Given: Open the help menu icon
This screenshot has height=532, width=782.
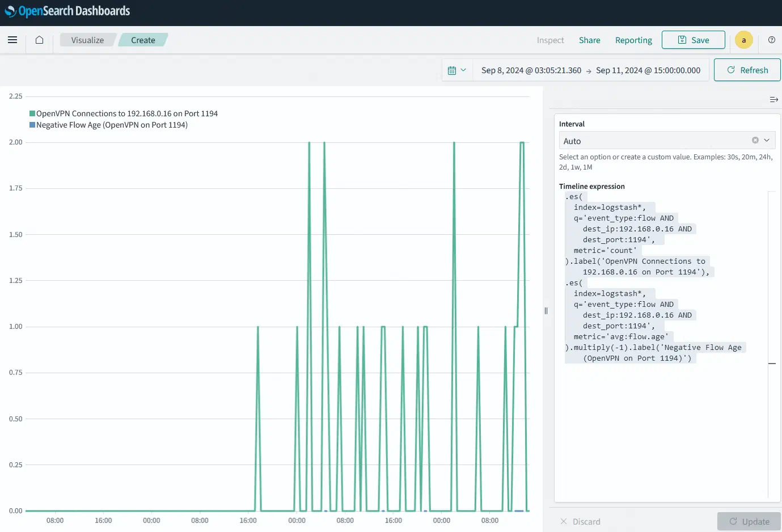Looking at the screenshot, I should 772,40.
